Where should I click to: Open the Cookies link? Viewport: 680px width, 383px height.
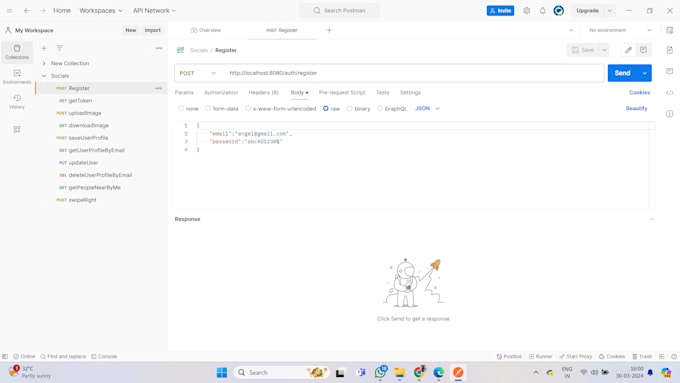click(639, 92)
